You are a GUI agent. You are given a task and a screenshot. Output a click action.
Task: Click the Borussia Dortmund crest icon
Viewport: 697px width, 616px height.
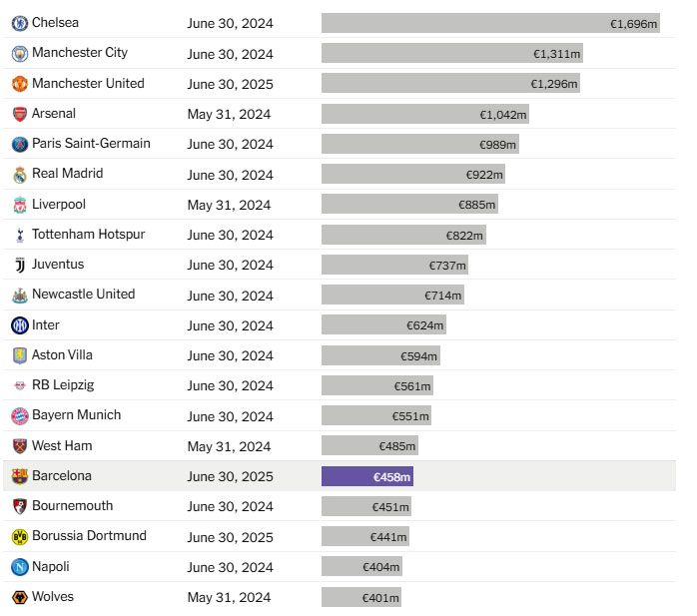pyautogui.click(x=20, y=537)
